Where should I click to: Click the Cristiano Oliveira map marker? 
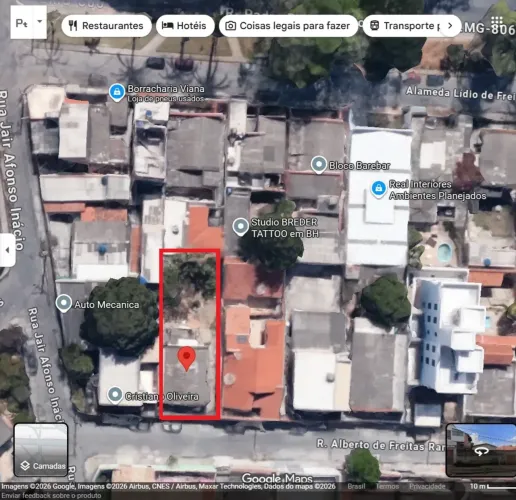tap(115, 395)
